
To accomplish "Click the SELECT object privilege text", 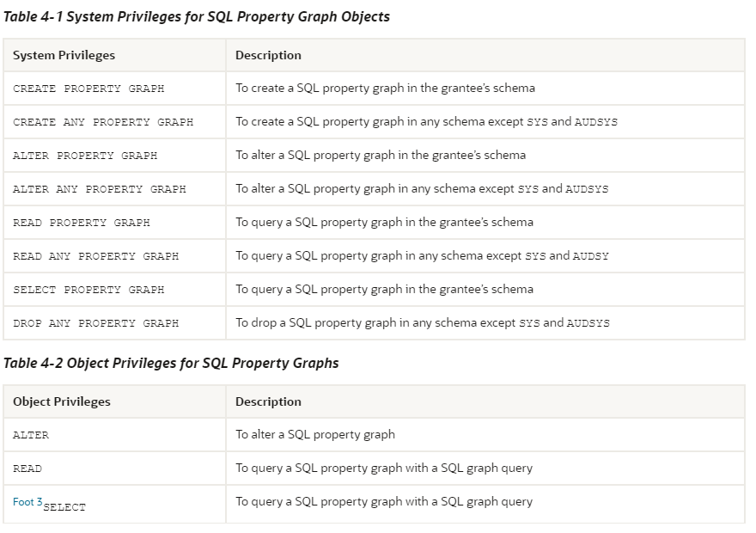I will [64, 507].
